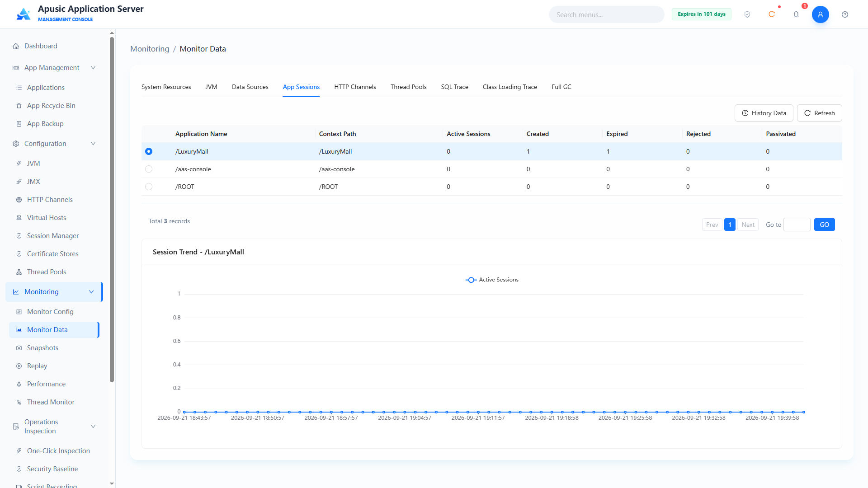Switch to the SQL Trace tab
The height and width of the screenshot is (488, 868).
[x=454, y=87]
